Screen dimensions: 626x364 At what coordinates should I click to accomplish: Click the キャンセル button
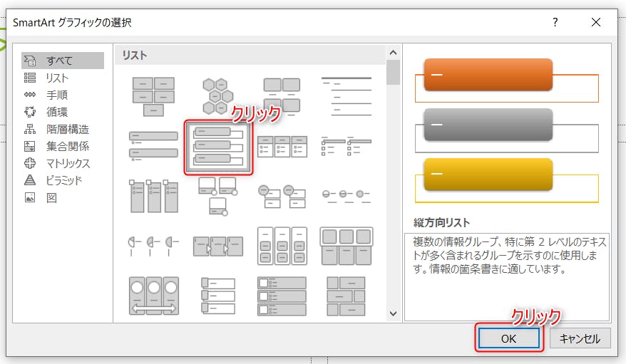tap(580, 339)
